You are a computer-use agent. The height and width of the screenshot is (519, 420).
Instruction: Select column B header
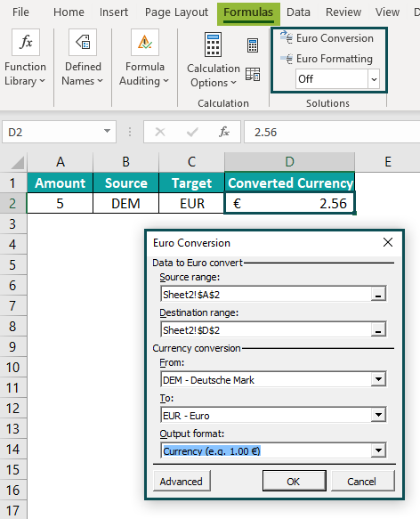click(125, 162)
